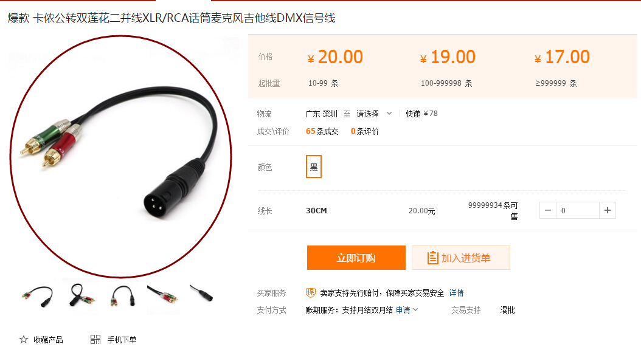Expand the 请选择 destination dropdown
This screenshot has width=641, height=364.
374,114
